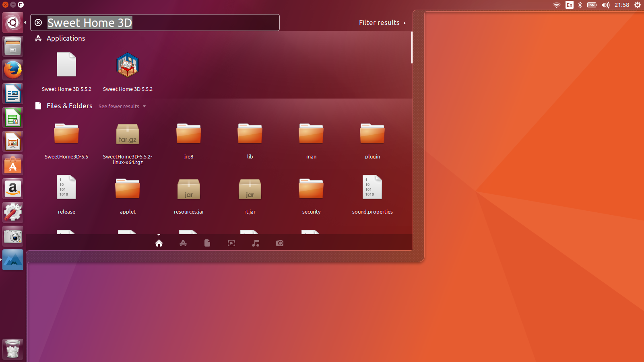This screenshot has height=362, width=644.
Task: Open the Ubuntu Dash home launcher button
Action: pos(13,22)
